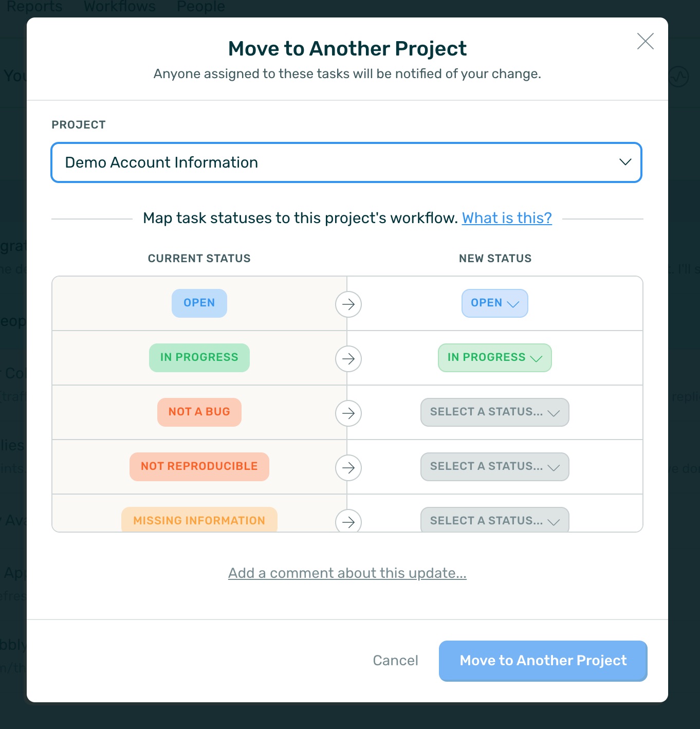Image resolution: width=700 pixels, height=729 pixels.
Task: Click the arrow icon in Missing Information row
Action: pos(348,521)
